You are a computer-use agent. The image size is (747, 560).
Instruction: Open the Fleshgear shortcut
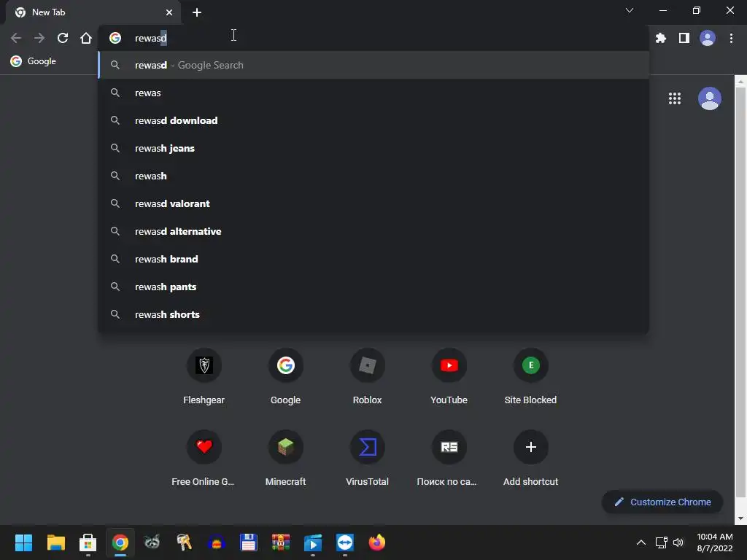pyautogui.click(x=204, y=377)
